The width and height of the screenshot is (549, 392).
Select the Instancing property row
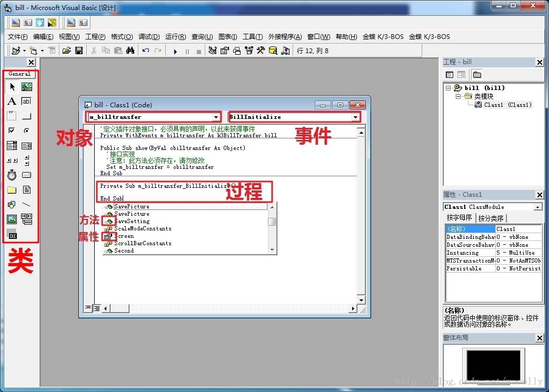pyautogui.click(x=493, y=253)
